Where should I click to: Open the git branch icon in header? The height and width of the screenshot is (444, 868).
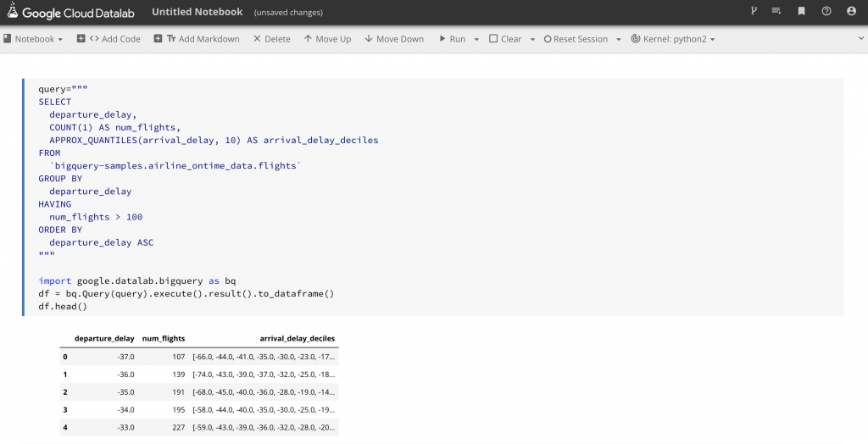click(754, 10)
